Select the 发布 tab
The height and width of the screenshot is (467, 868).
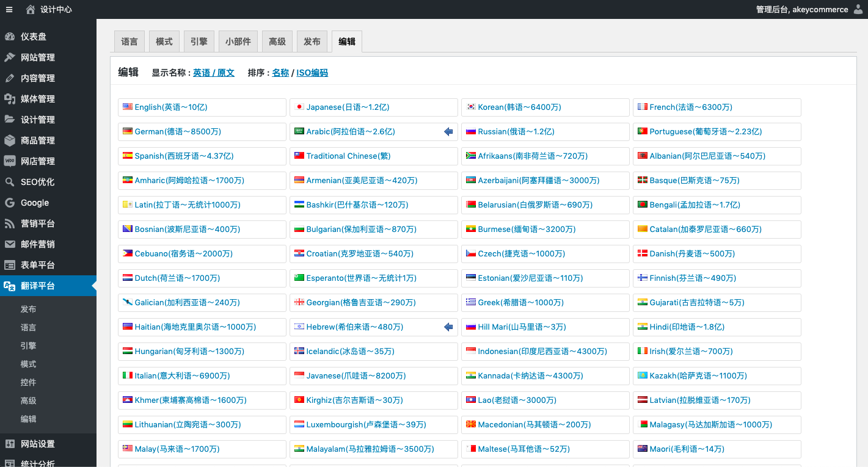(312, 42)
